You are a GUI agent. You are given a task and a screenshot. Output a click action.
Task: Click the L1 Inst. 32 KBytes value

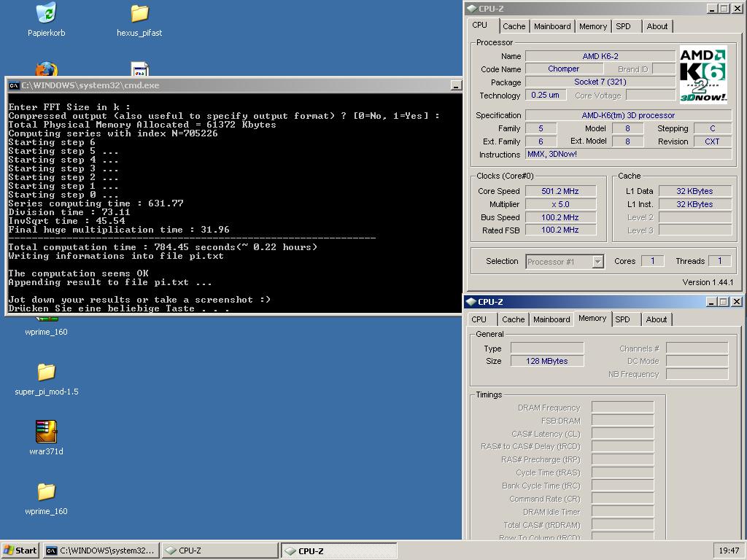[695, 204]
